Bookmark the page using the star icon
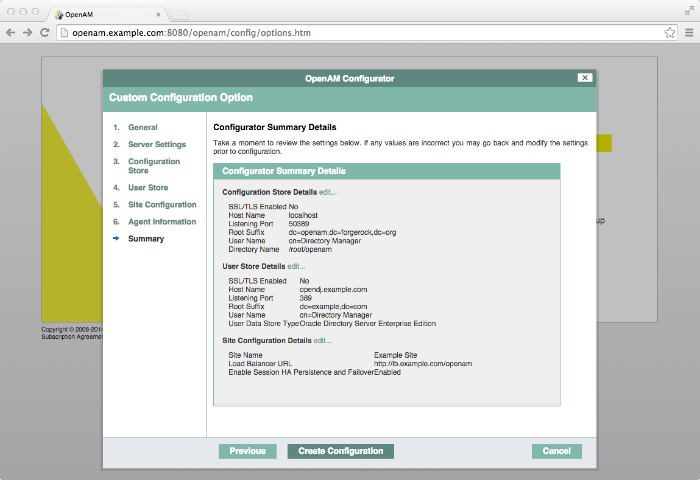Screen dimensions: 700x480 [669, 33]
